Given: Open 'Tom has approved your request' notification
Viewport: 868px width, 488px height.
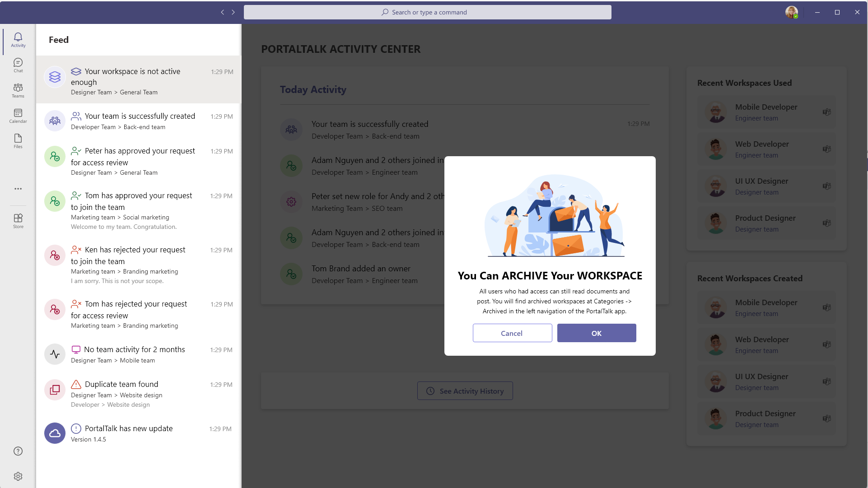Looking at the screenshot, I should coord(138,210).
